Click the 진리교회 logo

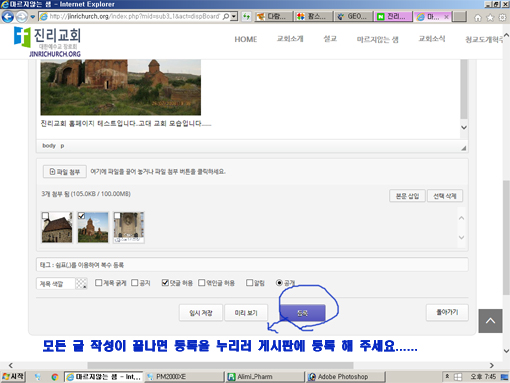48,42
